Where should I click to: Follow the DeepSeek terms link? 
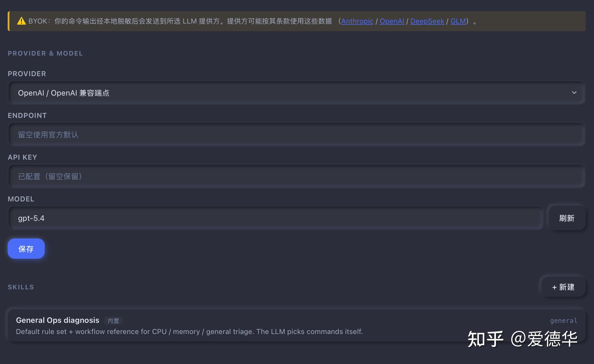click(427, 21)
